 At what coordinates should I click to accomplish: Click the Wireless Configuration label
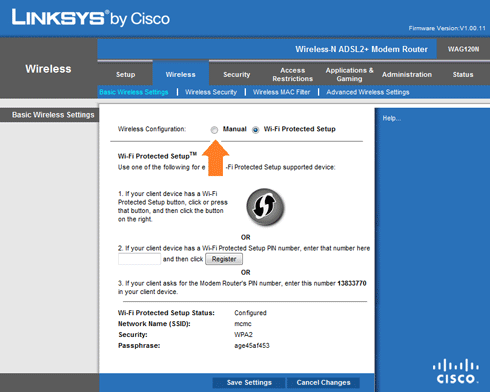pos(152,129)
